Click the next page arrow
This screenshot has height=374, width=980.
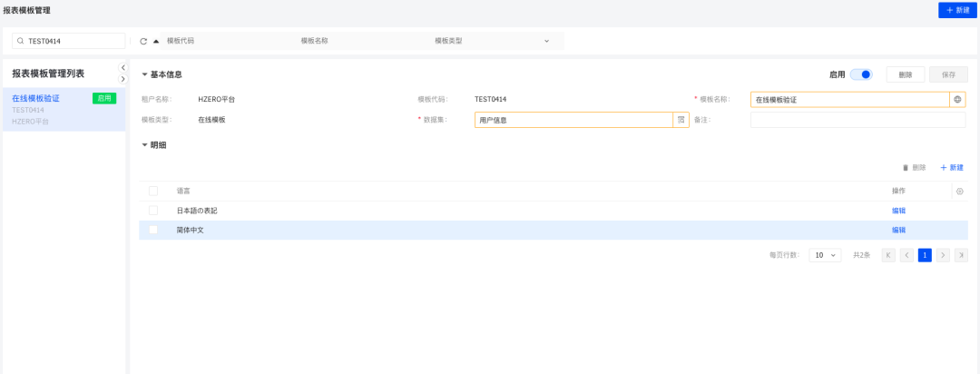coord(943,256)
